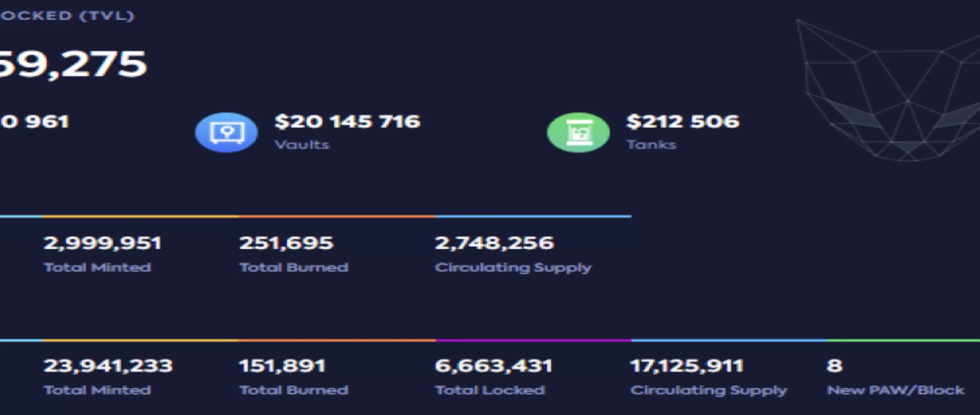Click the 2,748,256 Circulating Supply figure
This screenshot has width=980, height=415.
point(494,243)
